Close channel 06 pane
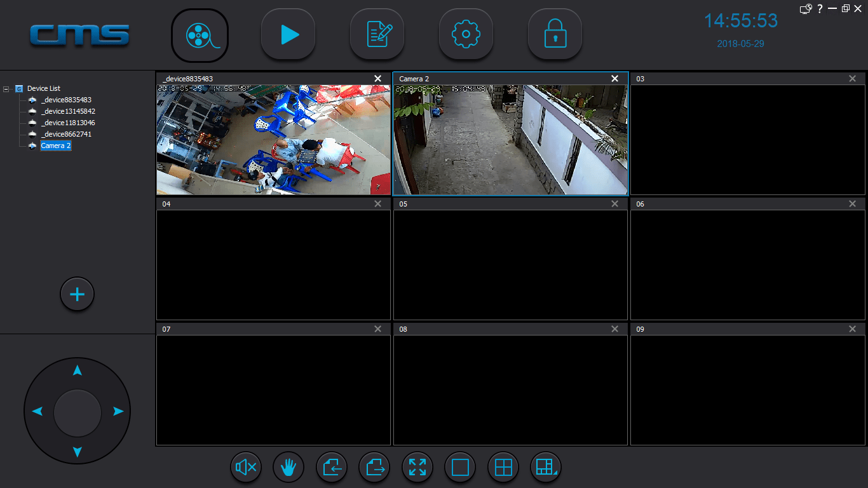Image resolution: width=868 pixels, height=488 pixels. point(852,204)
